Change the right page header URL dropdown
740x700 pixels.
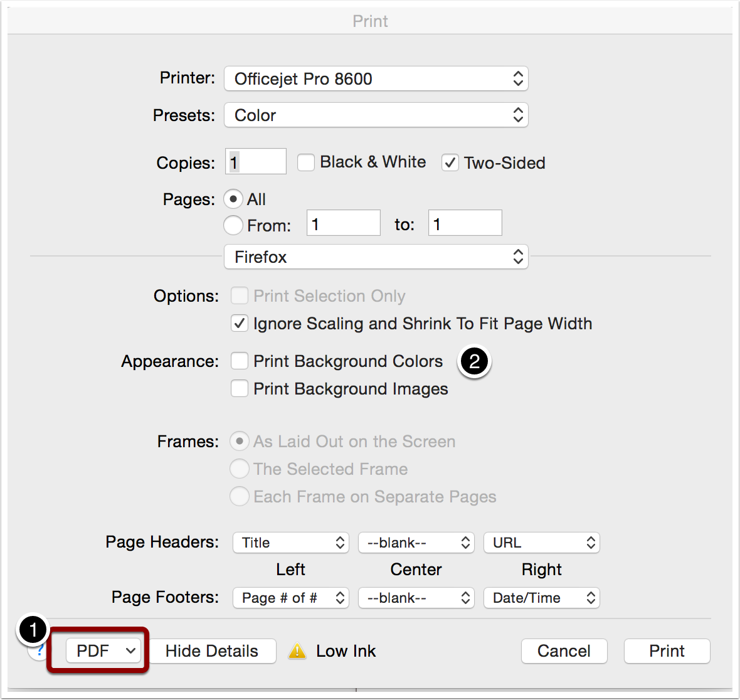point(542,543)
